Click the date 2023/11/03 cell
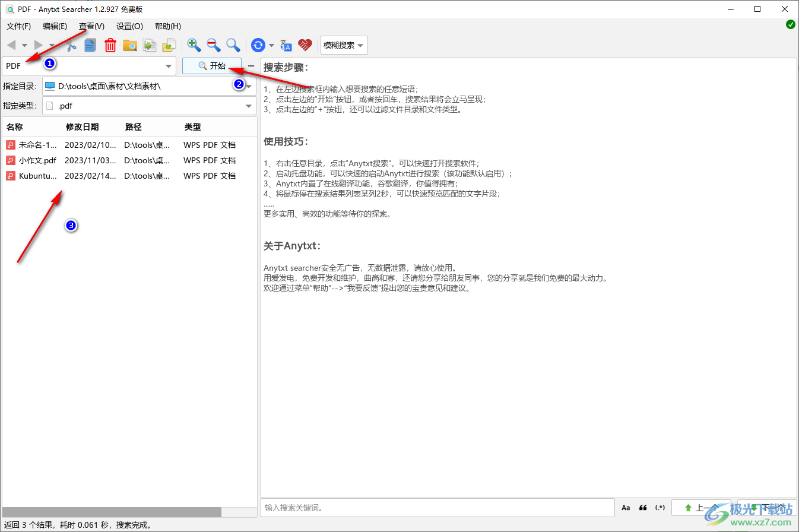 tap(91, 160)
